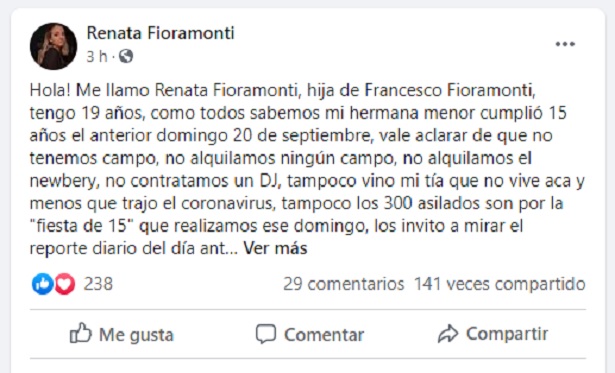Show the 29 comentarios
The width and height of the screenshot is (615, 373).
pos(344,284)
